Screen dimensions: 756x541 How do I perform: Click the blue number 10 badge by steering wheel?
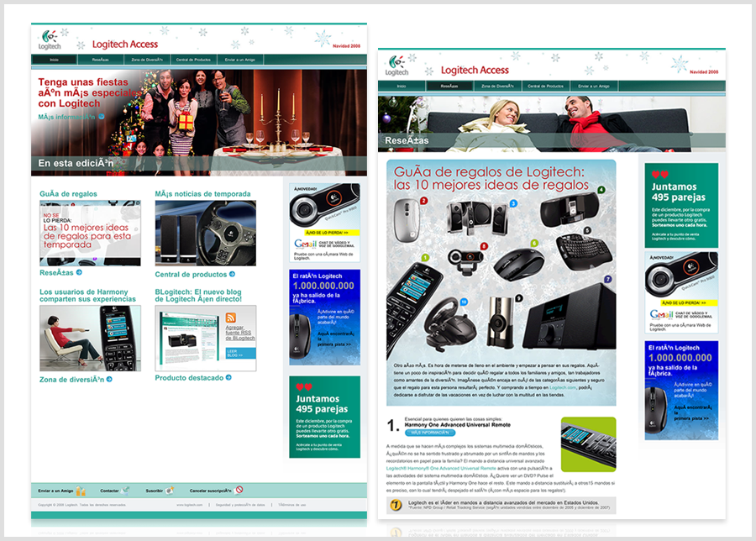[464, 302]
